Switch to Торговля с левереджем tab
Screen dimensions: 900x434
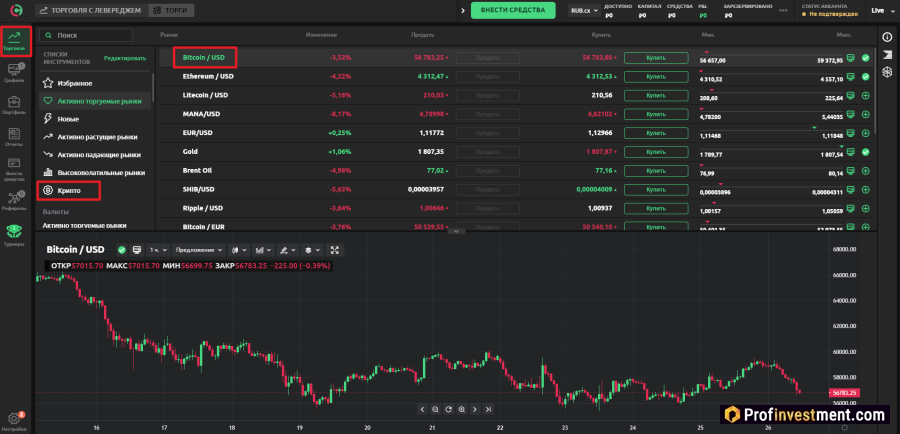click(91, 10)
